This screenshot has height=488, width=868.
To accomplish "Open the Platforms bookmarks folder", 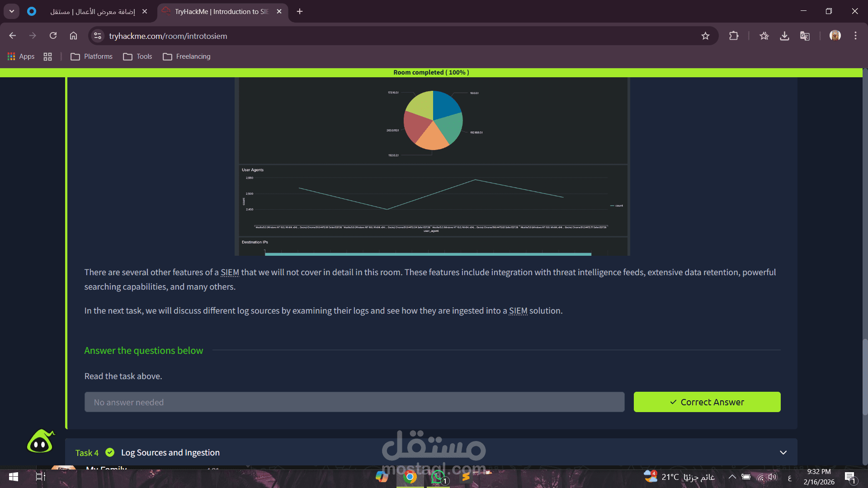I will point(92,56).
